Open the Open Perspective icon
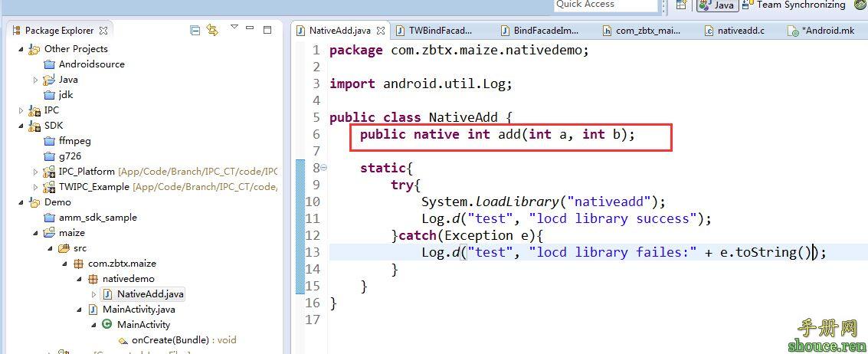The height and width of the screenshot is (354, 868). 681,5
